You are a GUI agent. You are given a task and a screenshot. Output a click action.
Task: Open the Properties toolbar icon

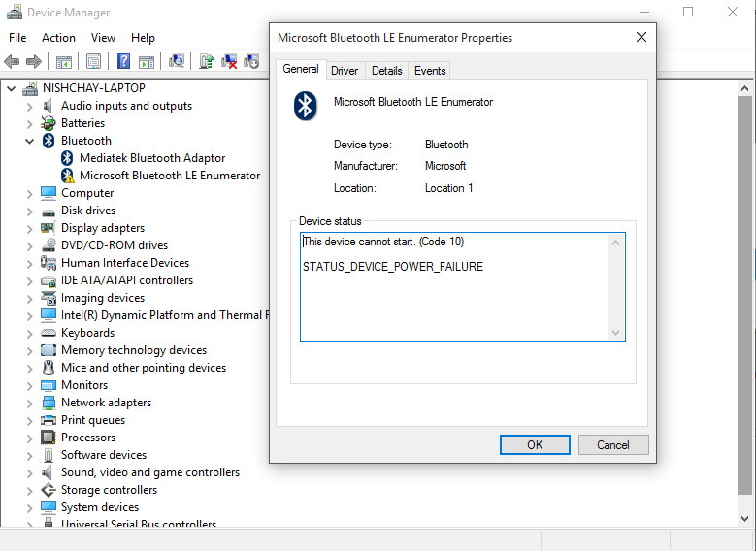pyautogui.click(x=93, y=62)
